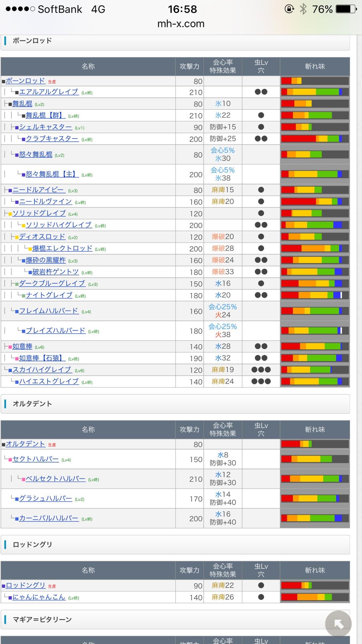
Task: Open the ディオスロッド link
Action: pyautogui.click(x=42, y=237)
